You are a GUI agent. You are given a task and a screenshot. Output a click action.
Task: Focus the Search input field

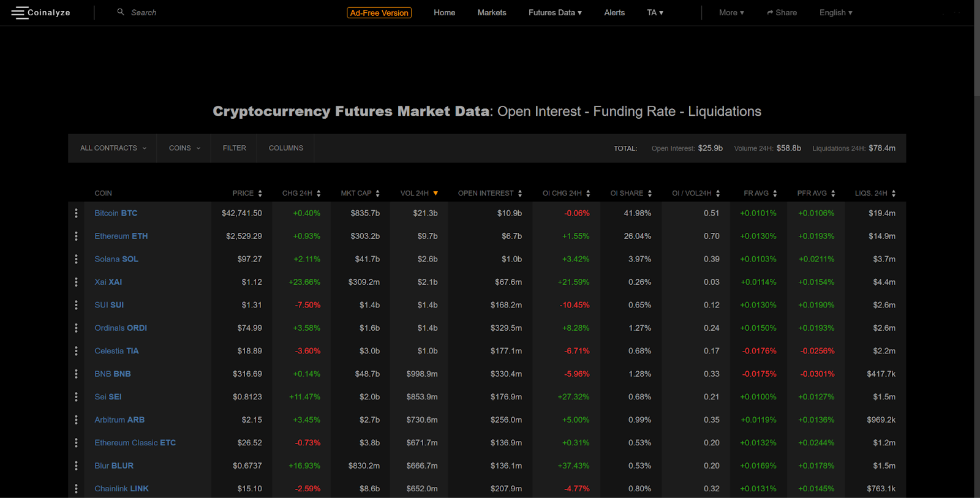pos(144,12)
